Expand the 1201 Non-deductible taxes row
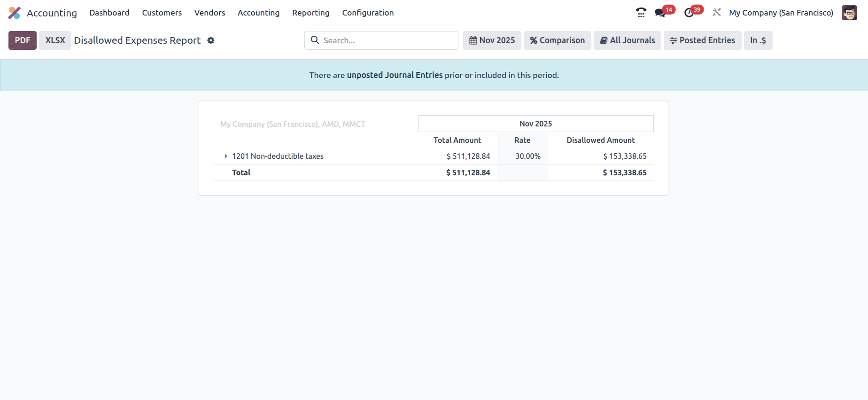The image size is (868, 400). pyautogui.click(x=226, y=156)
